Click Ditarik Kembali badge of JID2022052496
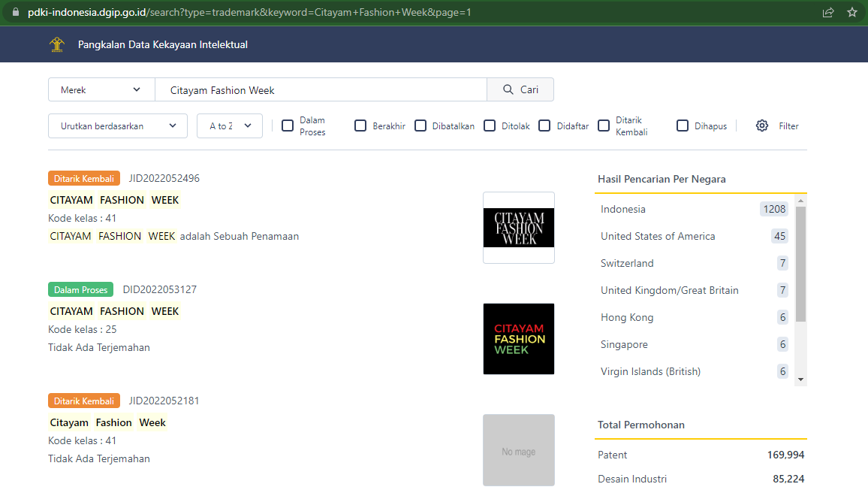The height and width of the screenshot is (490, 868). pyautogui.click(x=84, y=178)
